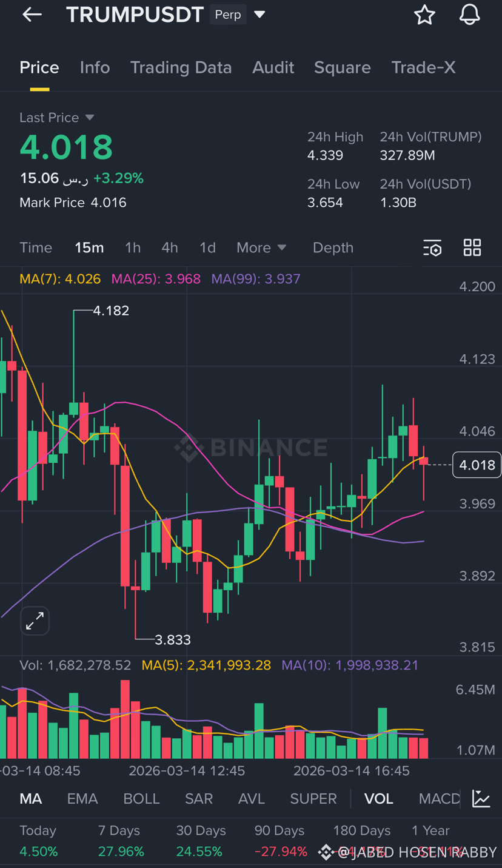The image size is (502, 868).
Task: Tap the 3.833 low price marker
Action: [x=173, y=640]
